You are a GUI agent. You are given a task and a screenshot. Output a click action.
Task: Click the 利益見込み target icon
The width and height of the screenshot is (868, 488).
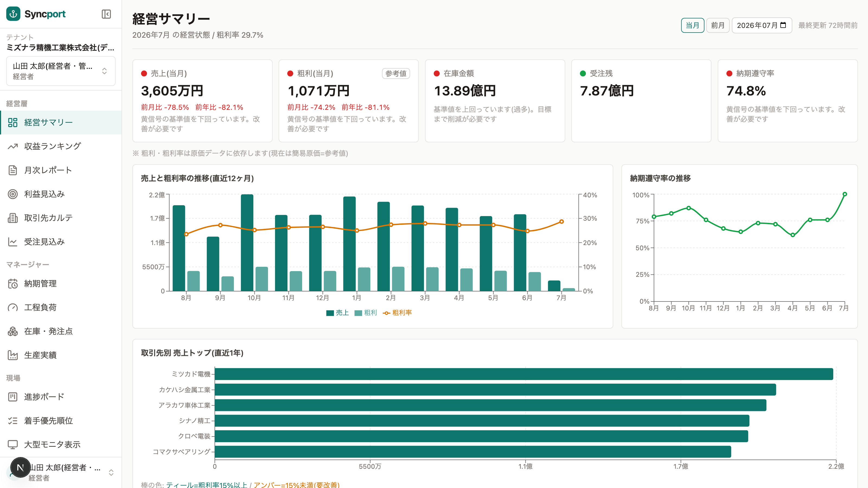(x=13, y=194)
